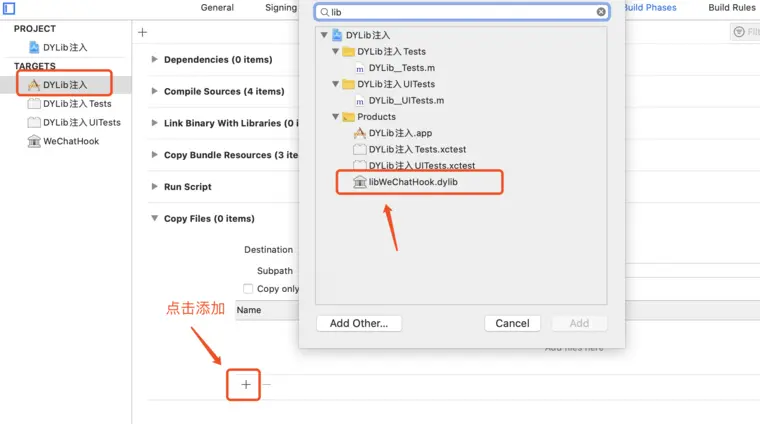Click the plus button under Copy Files
This screenshot has width=760, height=424.
[x=246, y=385]
